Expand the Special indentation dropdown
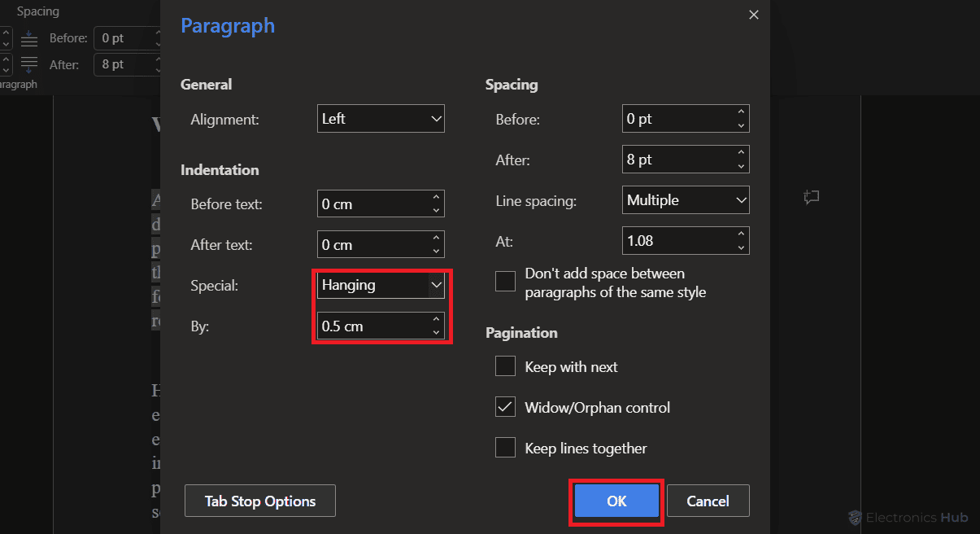Viewport: 980px width, 534px height. click(x=381, y=285)
